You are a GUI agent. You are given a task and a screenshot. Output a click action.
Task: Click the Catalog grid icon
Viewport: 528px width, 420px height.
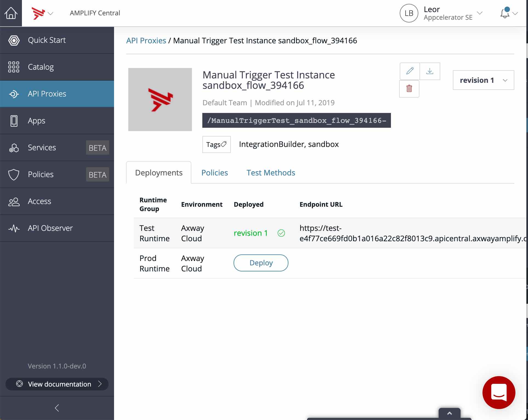(x=14, y=67)
